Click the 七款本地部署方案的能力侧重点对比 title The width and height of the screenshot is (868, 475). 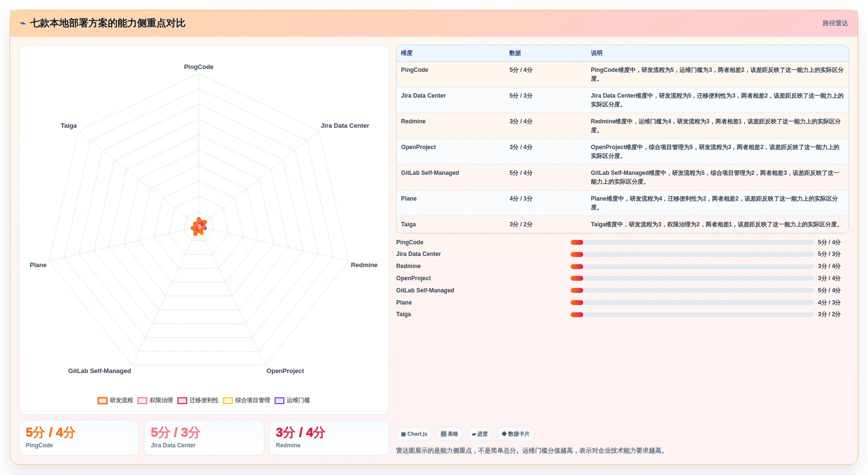tap(107, 23)
